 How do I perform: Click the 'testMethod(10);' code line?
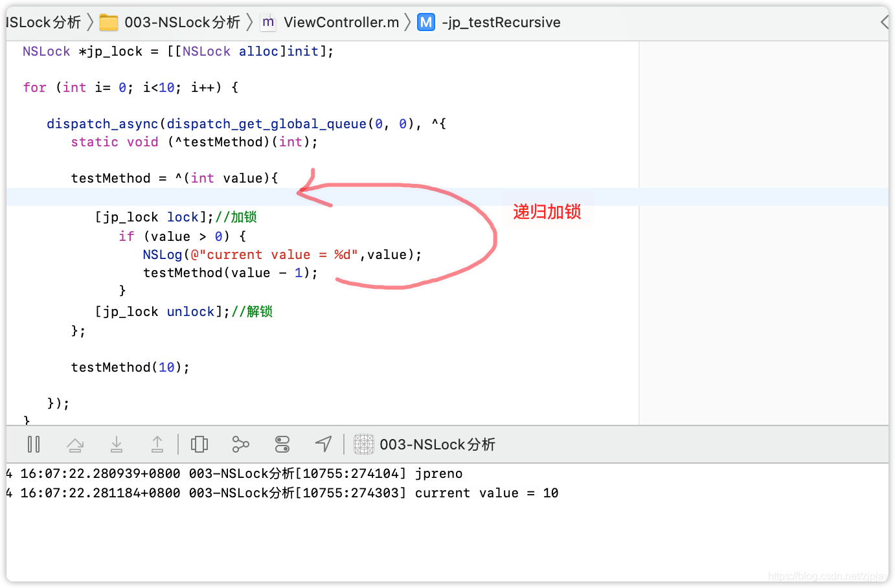130,367
